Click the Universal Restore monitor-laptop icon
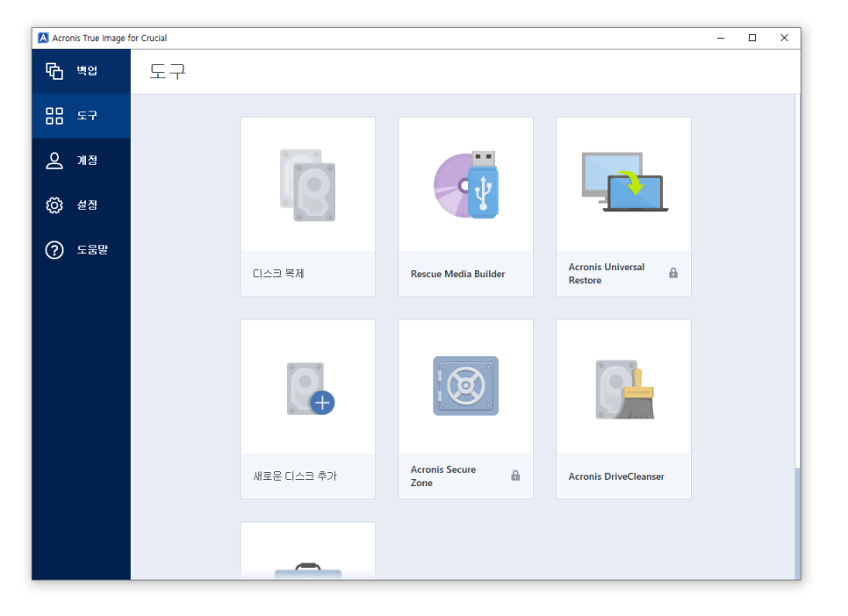Screen dimensions: 848x616 coord(625,182)
